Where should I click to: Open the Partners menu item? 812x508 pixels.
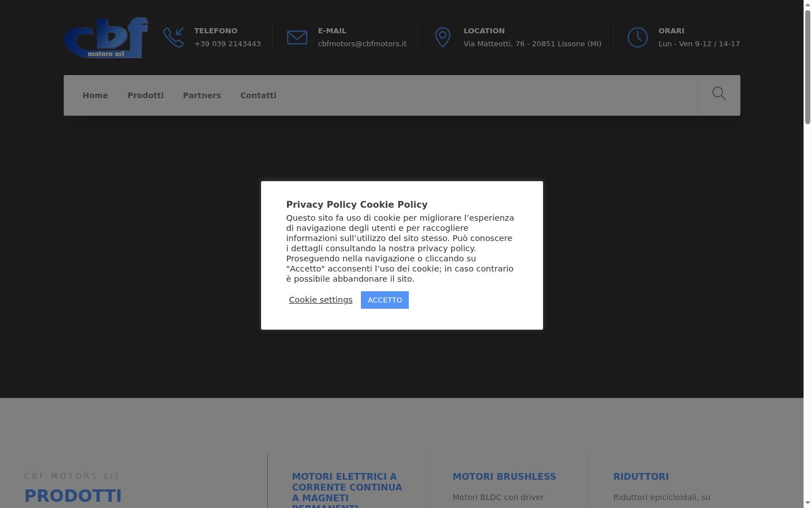click(x=202, y=95)
